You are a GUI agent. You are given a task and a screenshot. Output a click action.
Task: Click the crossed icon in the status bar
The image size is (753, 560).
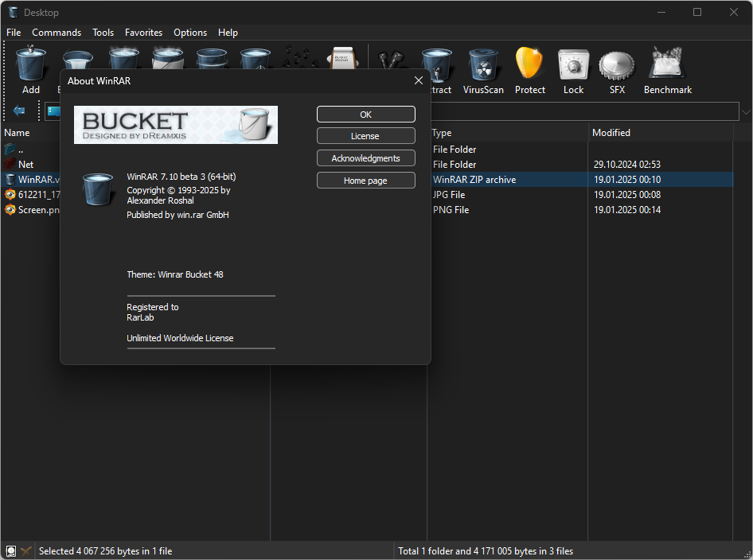pyautogui.click(x=26, y=551)
